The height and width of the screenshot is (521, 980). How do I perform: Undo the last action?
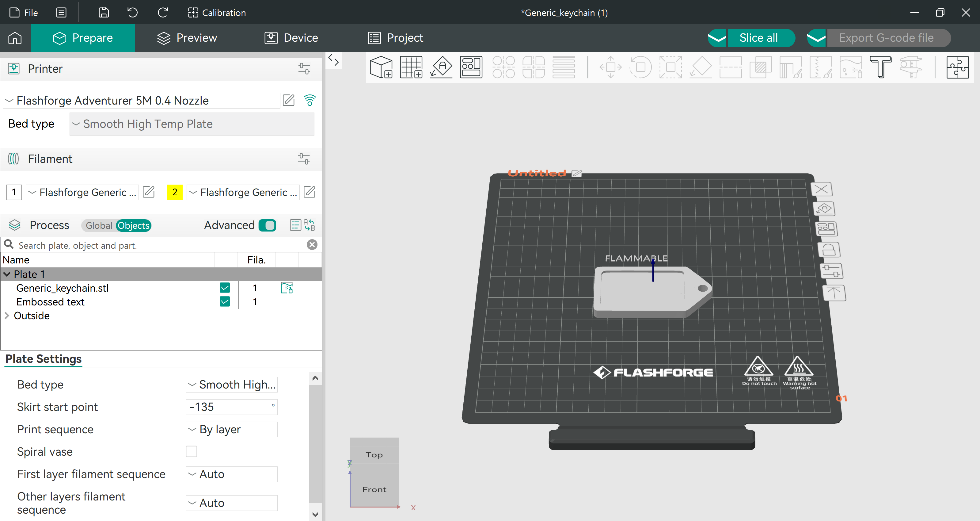[x=132, y=13]
